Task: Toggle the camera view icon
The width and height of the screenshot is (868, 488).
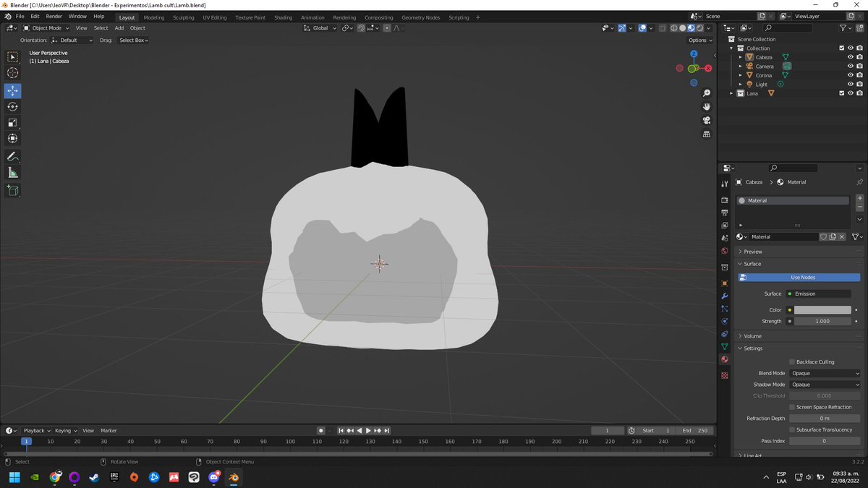Action: click(x=707, y=121)
